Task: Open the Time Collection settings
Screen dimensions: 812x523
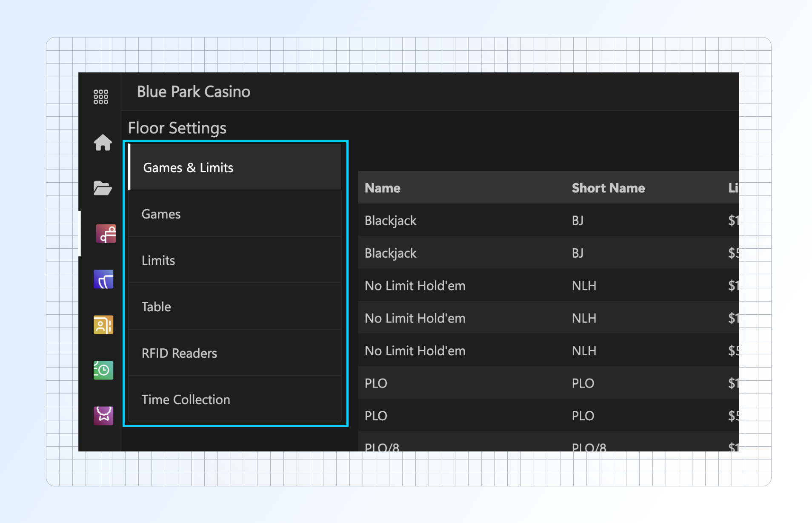Action: pyautogui.click(x=235, y=399)
